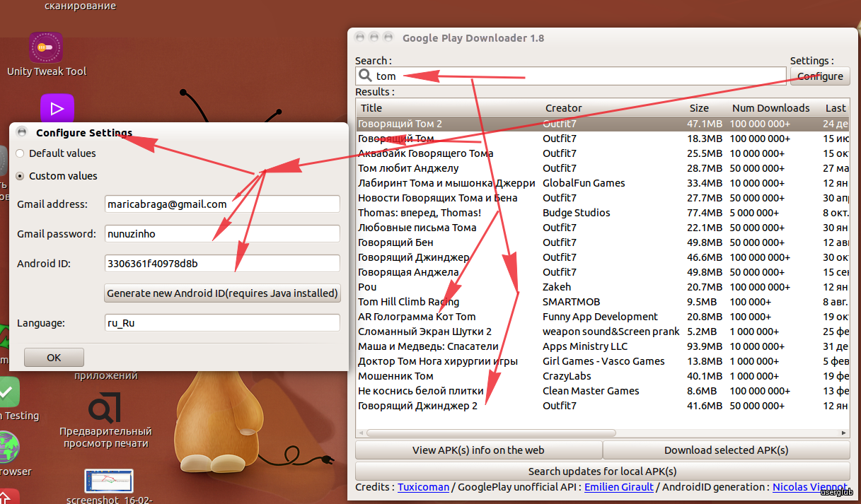Click View APK(s) info on the web
Screen dimensions: 861x504
478,450
